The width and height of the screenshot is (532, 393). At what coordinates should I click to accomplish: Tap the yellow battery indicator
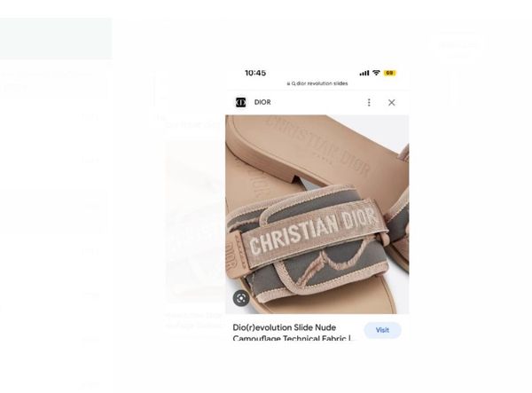[390, 73]
